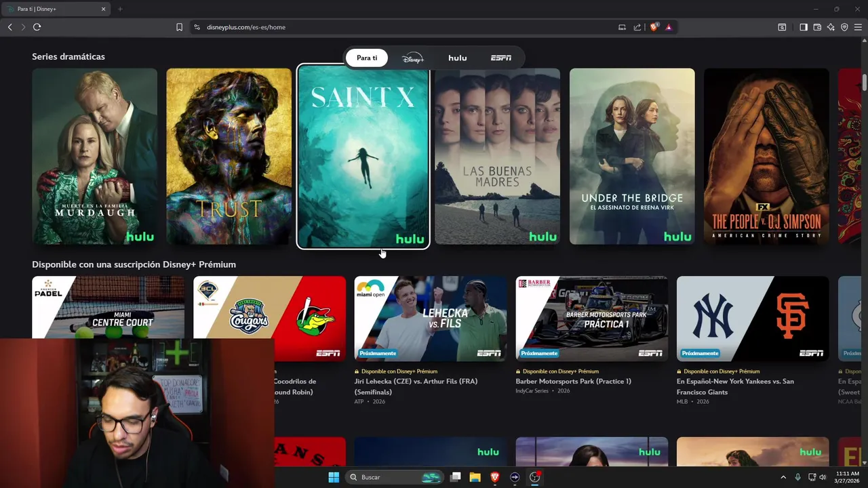Click the 'Próximamente' badge on Barber Motorsports card
The height and width of the screenshot is (488, 868).
click(x=539, y=353)
